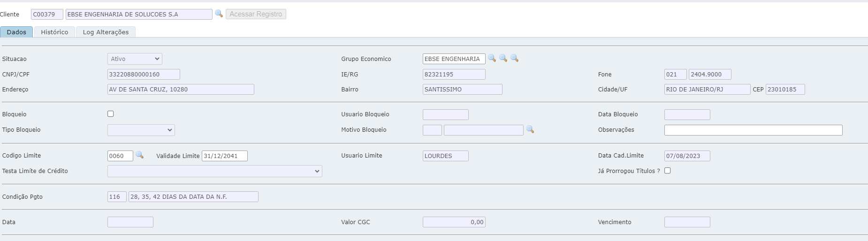Select the Dados tab
Viewport: 868px width, 241px height.
(x=16, y=32)
